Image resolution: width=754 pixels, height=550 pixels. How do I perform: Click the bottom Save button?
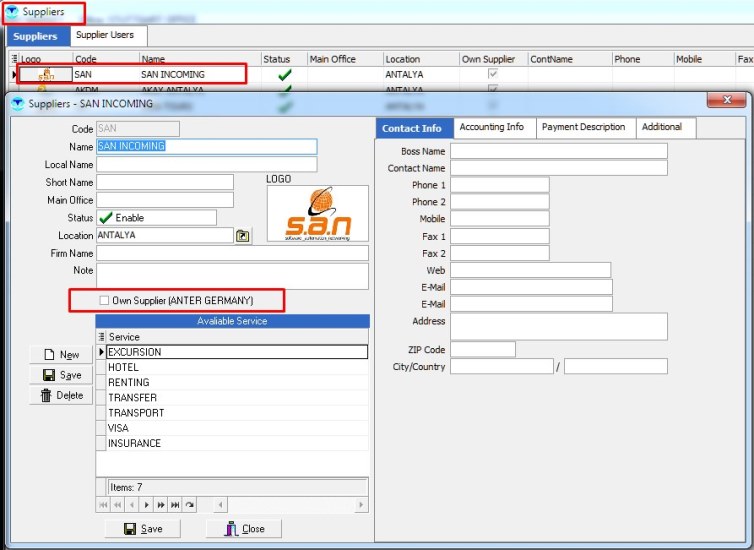coord(142,529)
